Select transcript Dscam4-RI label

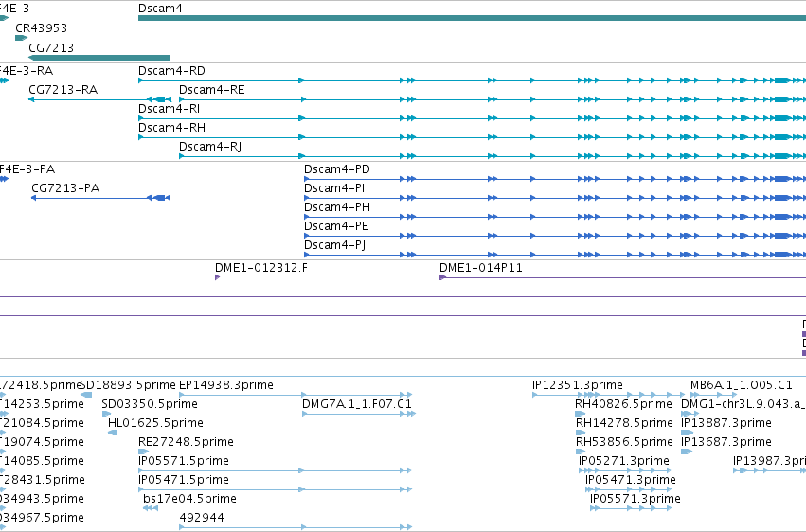pyautogui.click(x=170, y=108)
